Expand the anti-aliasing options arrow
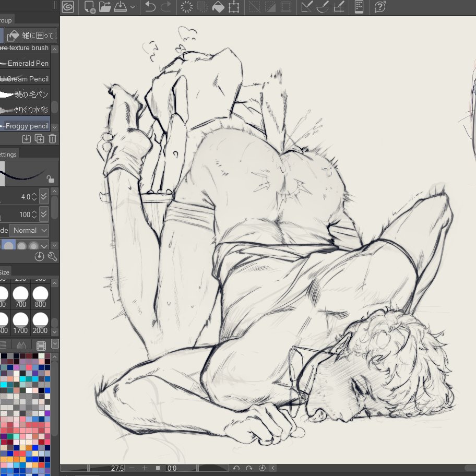Image resolution: width=476 pixels, height=476 pixels. click(x=44, y=245)
